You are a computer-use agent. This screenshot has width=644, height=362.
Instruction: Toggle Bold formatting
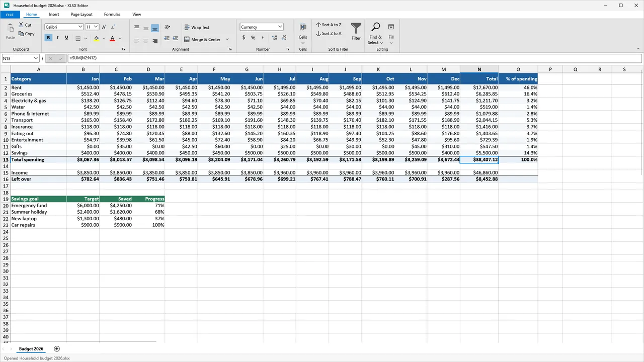[x=48, y=38]
